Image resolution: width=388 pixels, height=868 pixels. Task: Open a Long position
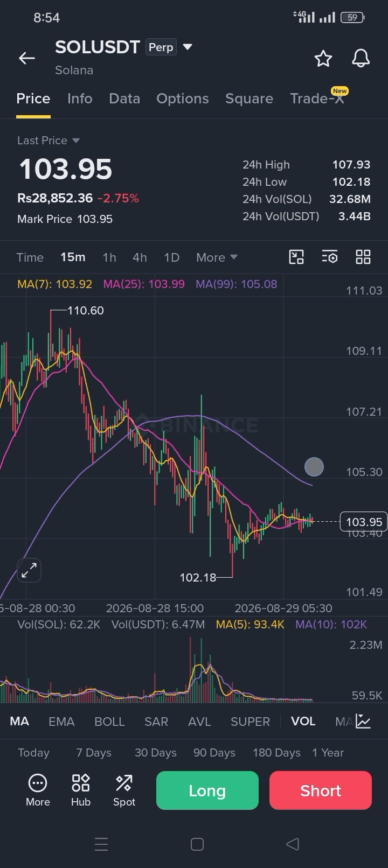click(207, 790)
